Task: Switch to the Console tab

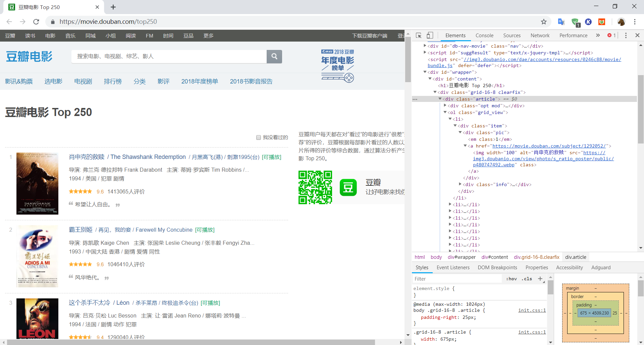Action: [x=484, y=36]
